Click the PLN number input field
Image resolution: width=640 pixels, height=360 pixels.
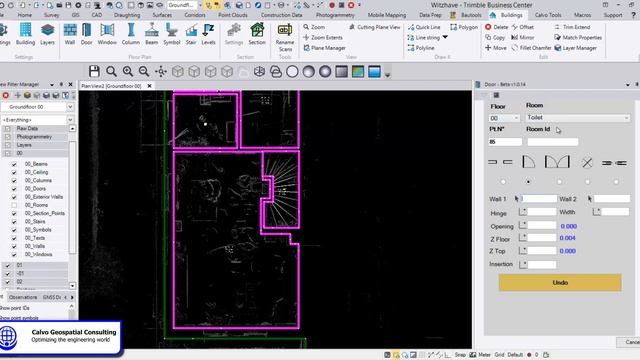coord(505,142)
